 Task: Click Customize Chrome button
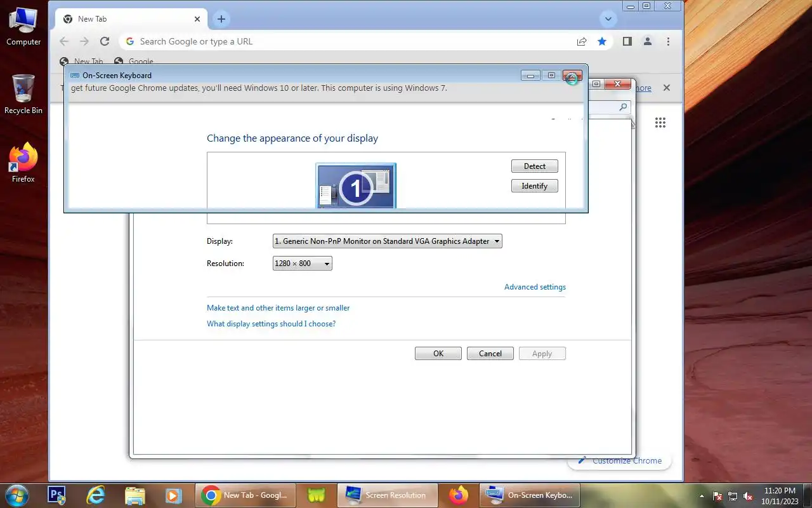[619, 461]
